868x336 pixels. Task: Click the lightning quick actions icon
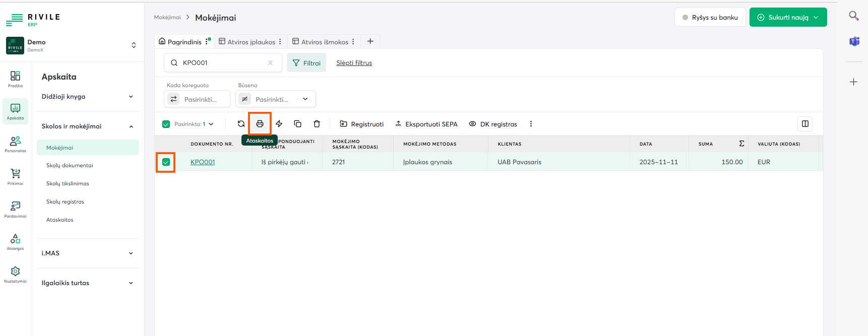pos(279,124)
